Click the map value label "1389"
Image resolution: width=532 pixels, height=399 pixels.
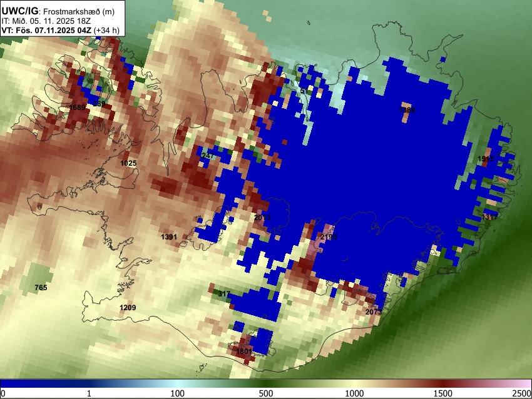point(407,110)
